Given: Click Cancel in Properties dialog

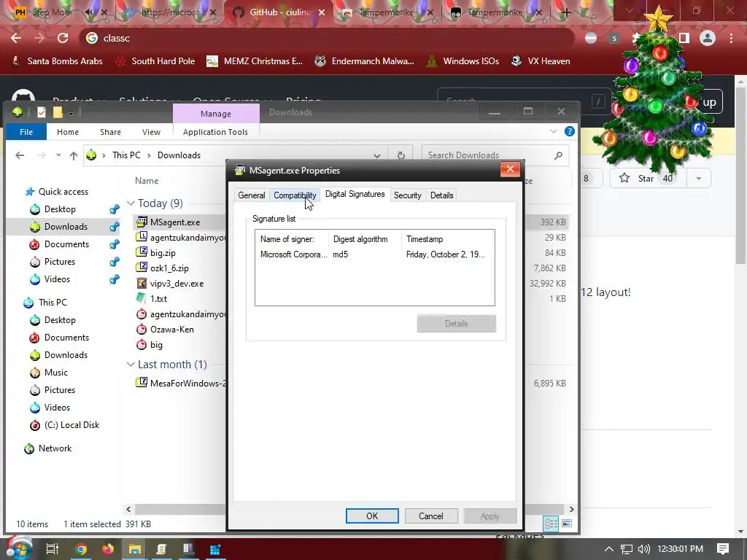Looking at the screenshot, I should (431, 516).
